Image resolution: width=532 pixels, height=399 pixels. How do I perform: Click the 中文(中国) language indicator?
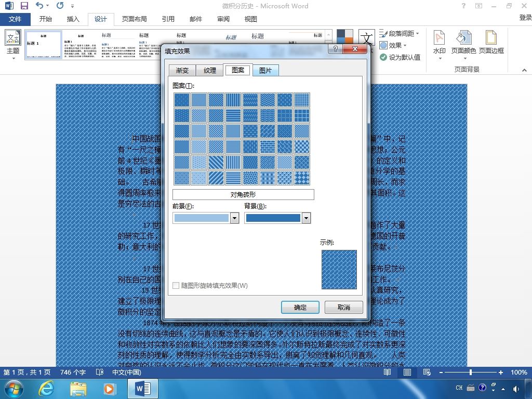[x=127, y=372]
